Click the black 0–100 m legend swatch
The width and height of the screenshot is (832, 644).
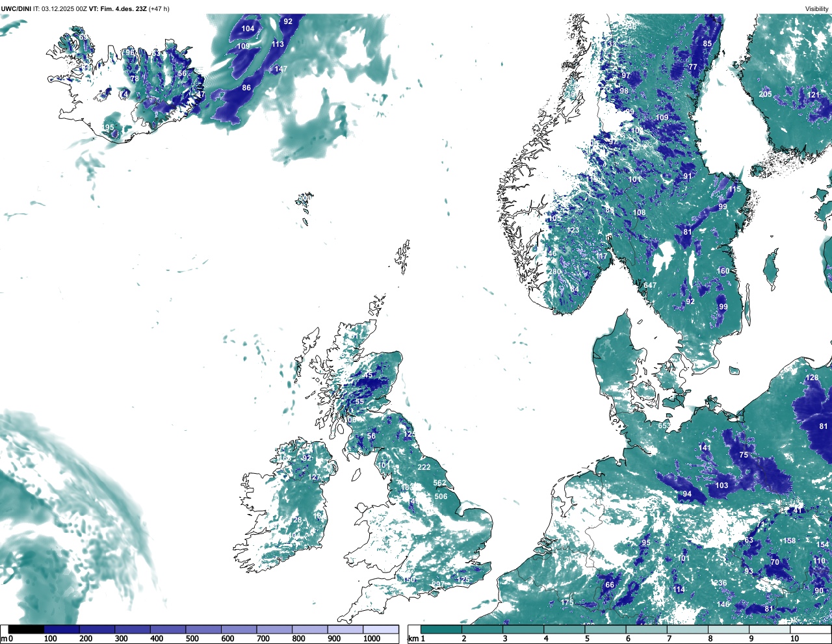click(26, 629)
